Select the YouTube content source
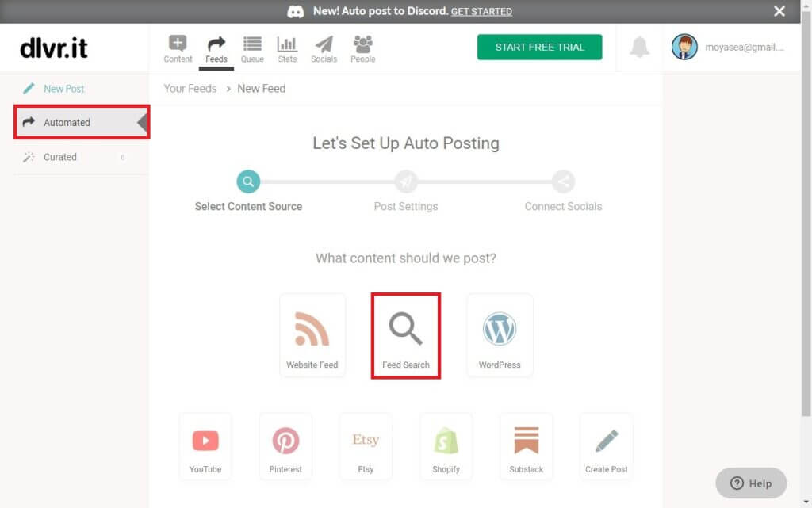This screenshot has width=812, height=508. (x=205, y=445)
